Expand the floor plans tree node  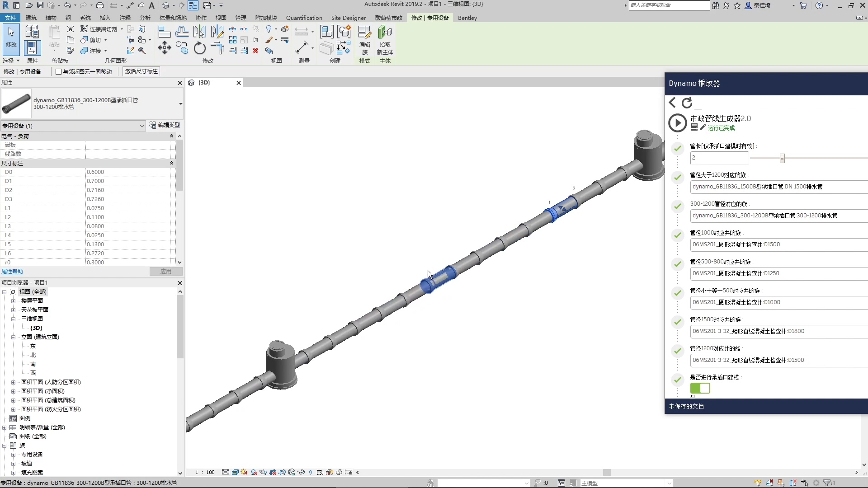point(13,301)
